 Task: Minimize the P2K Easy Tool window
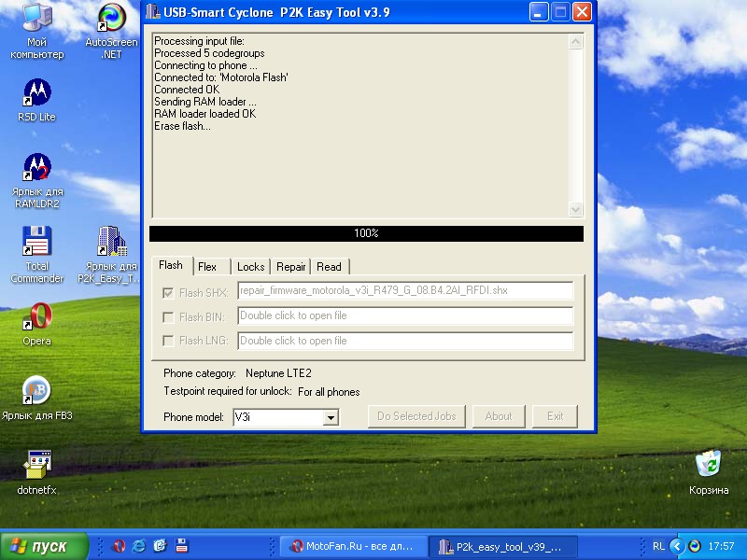(x=539, y=12)
